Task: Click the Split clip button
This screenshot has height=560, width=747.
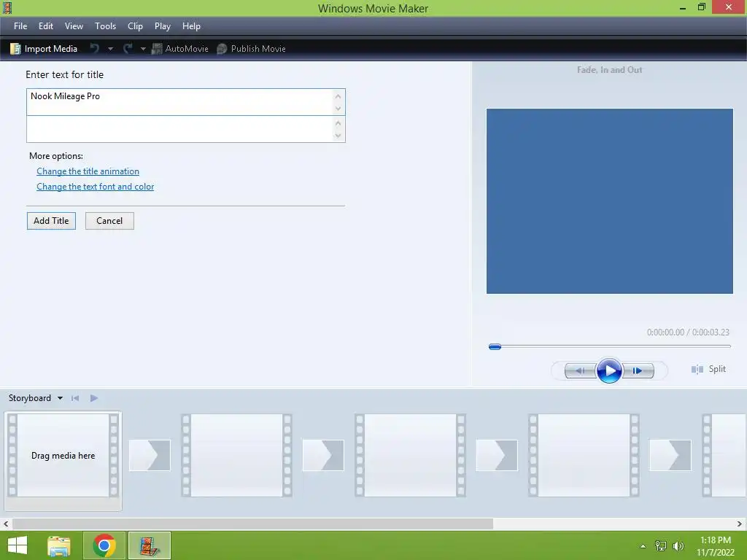Action: [708, 369]
